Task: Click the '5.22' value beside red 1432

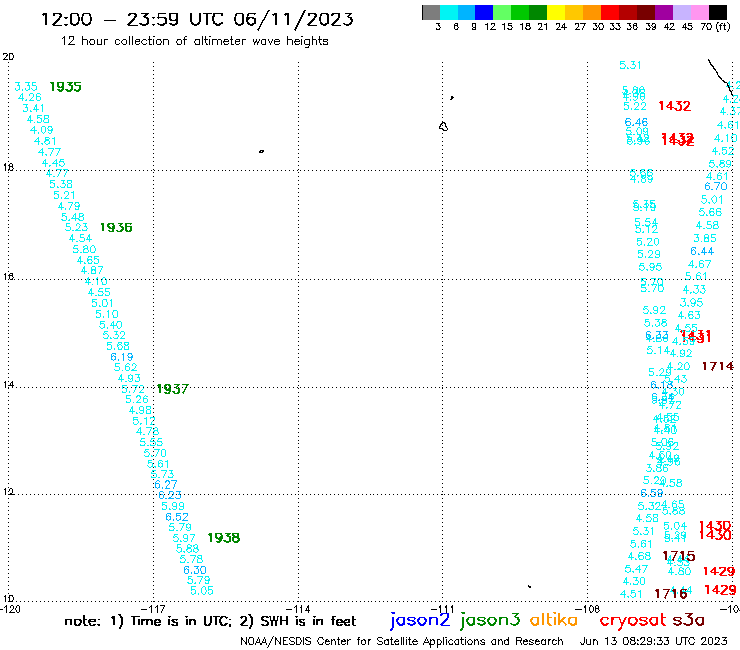Action: point(635,107)
